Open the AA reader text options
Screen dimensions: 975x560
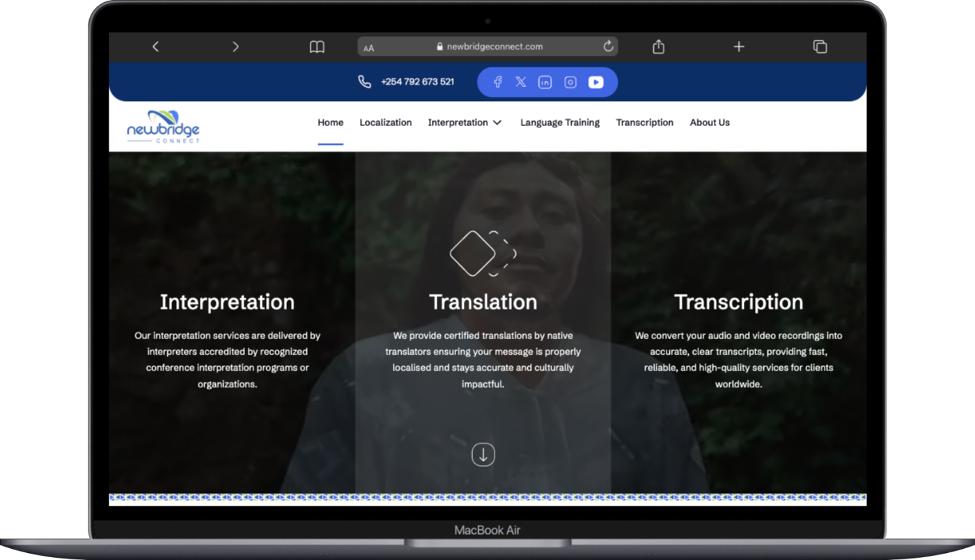[x=369, y=47]
